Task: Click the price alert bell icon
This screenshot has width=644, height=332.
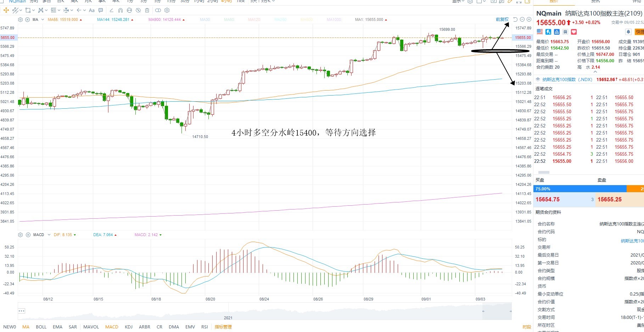Action: click(x=628, y=32)
